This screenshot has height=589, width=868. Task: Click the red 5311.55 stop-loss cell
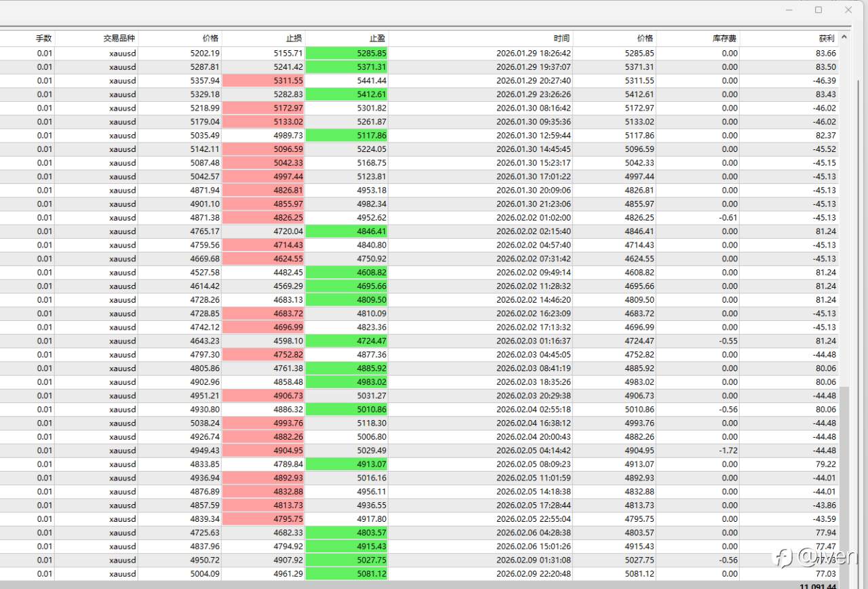pos(264,81)
